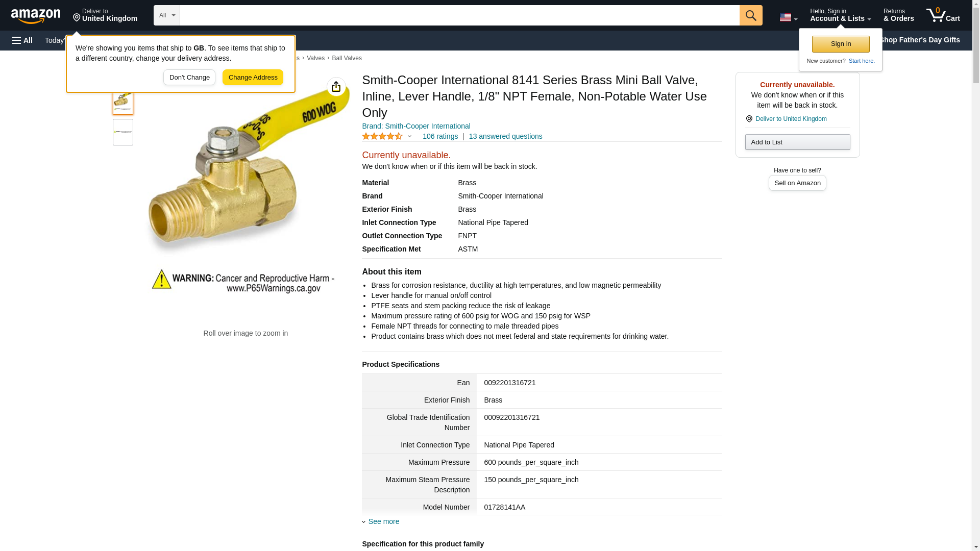Click the US flag language selector

tap(788, 17)
